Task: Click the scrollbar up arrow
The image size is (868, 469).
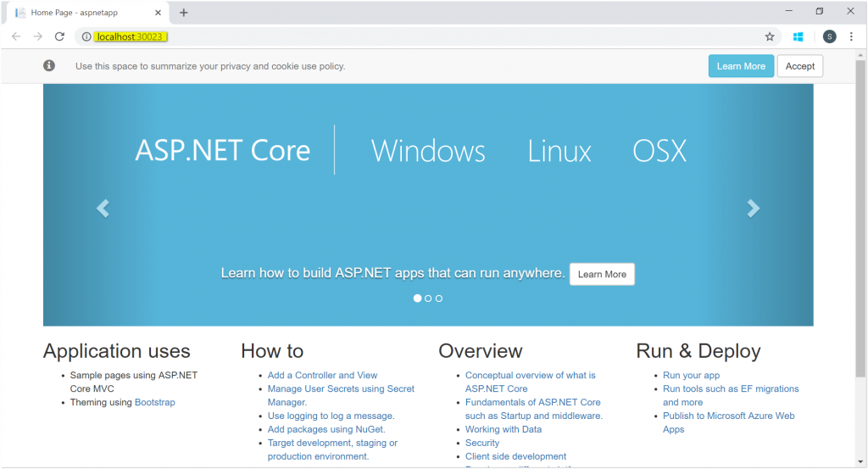Action: coord(860,55)
